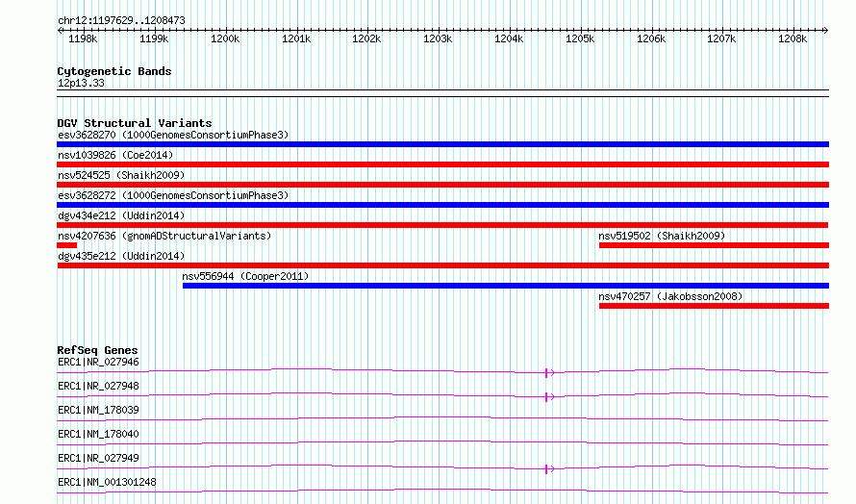Click the ruler's right arrow end

(826, 31)
